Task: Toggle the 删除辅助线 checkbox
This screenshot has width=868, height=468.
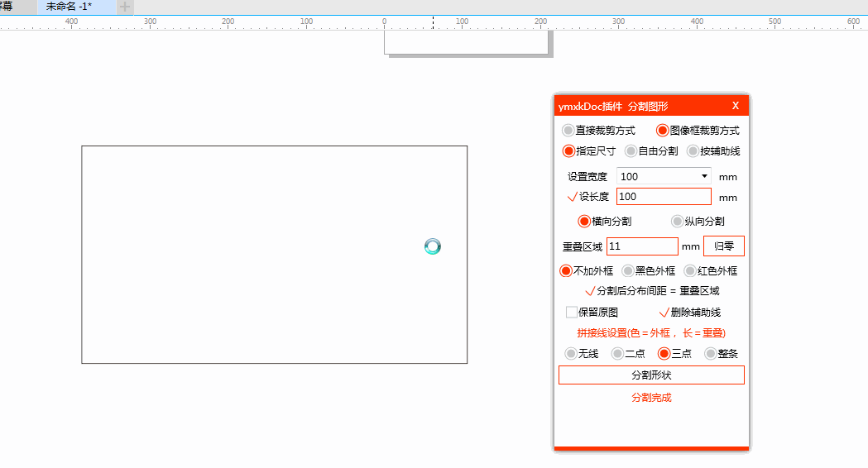Action: click(664, 313)
